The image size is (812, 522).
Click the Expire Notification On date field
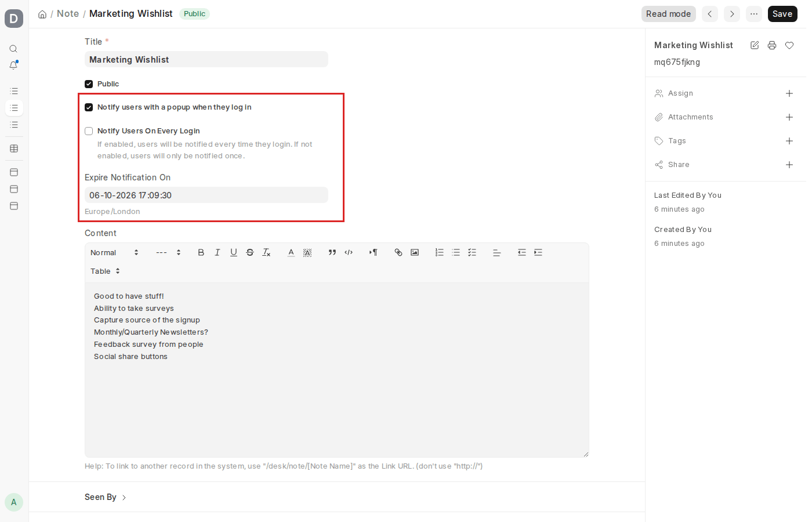(x=206, y=195)
